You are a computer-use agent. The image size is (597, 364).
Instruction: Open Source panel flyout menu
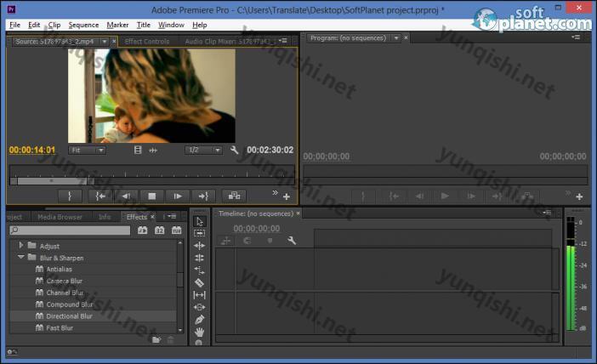tap(283, 41)
